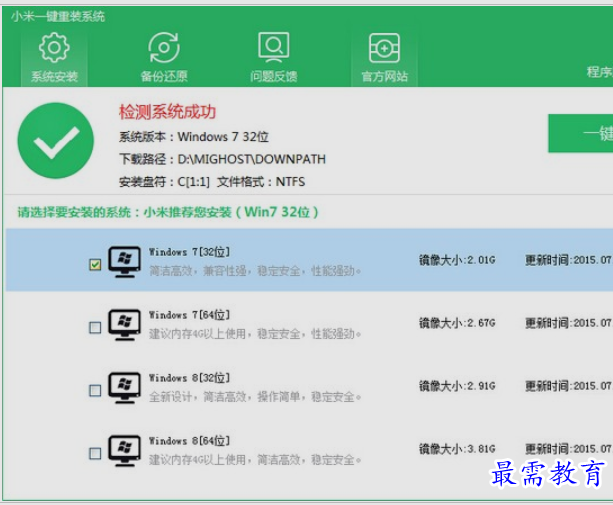Open the 官方网站 icon
Viewport: 613px width, 505px height.
384,48
